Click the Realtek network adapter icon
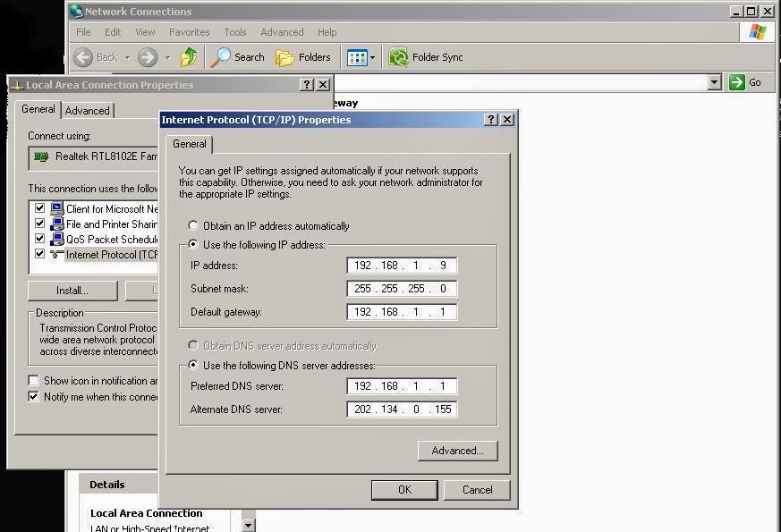Screen dimensions: 781x532 pyautogui.click(x=41, y=156)
